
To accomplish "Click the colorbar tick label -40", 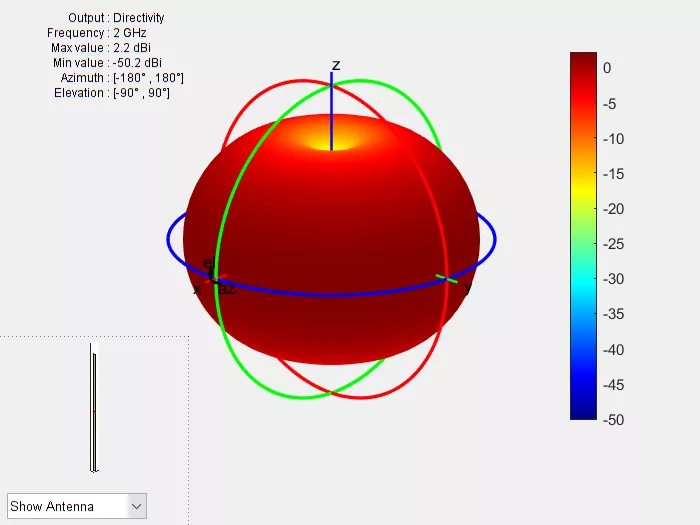I will point(613,350).
